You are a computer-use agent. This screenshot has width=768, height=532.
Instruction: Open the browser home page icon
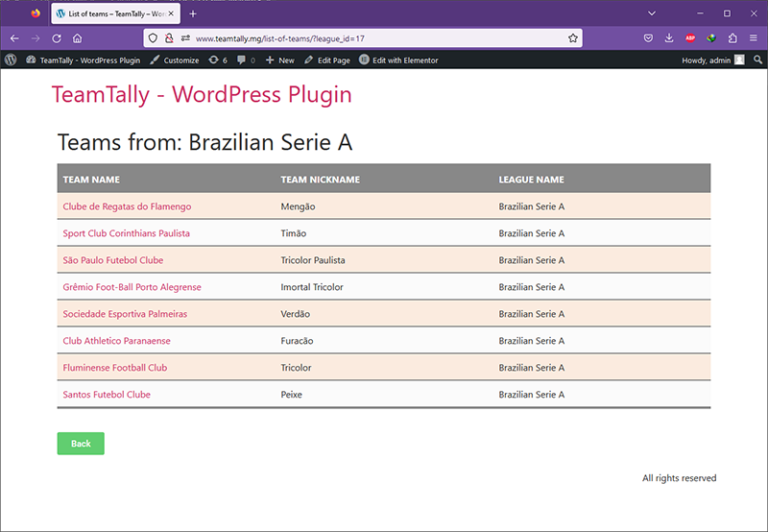pos(78,38)
